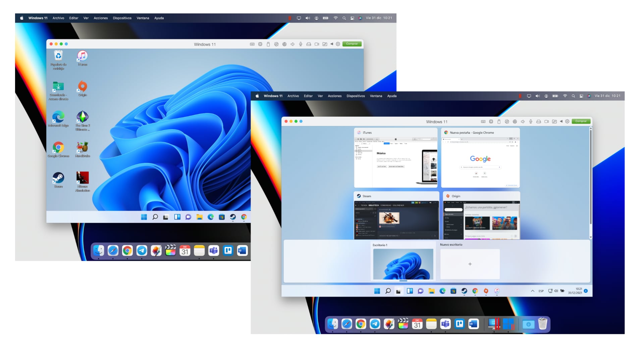Open the Wi-Fi menu in macOS menu bar
This screenshot has height=362, width=644.
(565, 96)
